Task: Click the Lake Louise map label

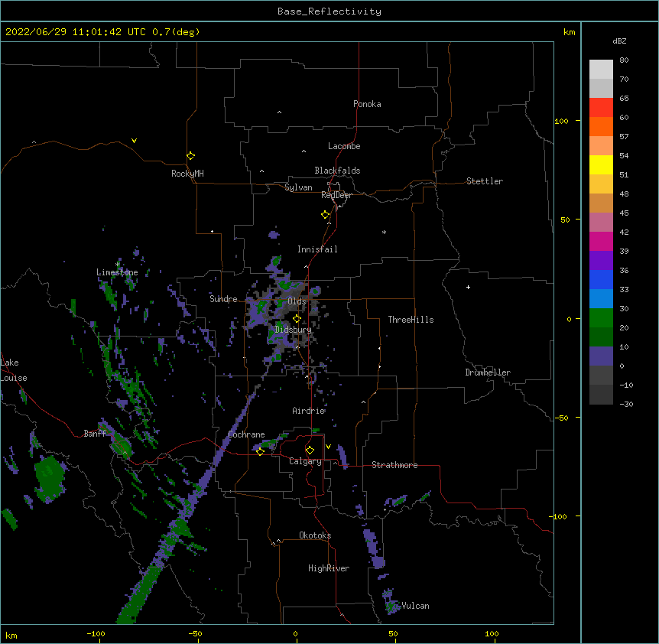Action: click(x=14, y=370)
